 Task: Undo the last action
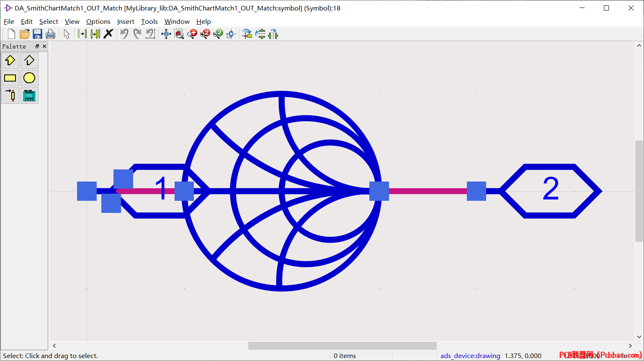point(124,34)
